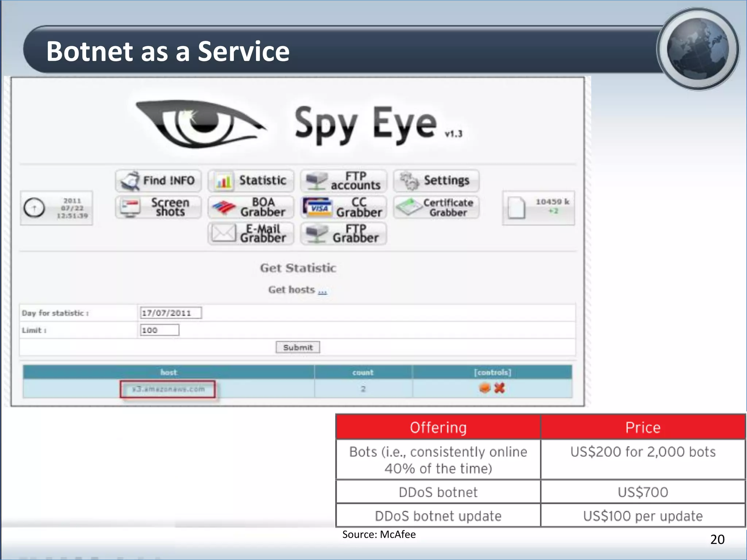This screenshot has width=747, height=560.
Task: Click the host column header
Action: tap(169, 373)
